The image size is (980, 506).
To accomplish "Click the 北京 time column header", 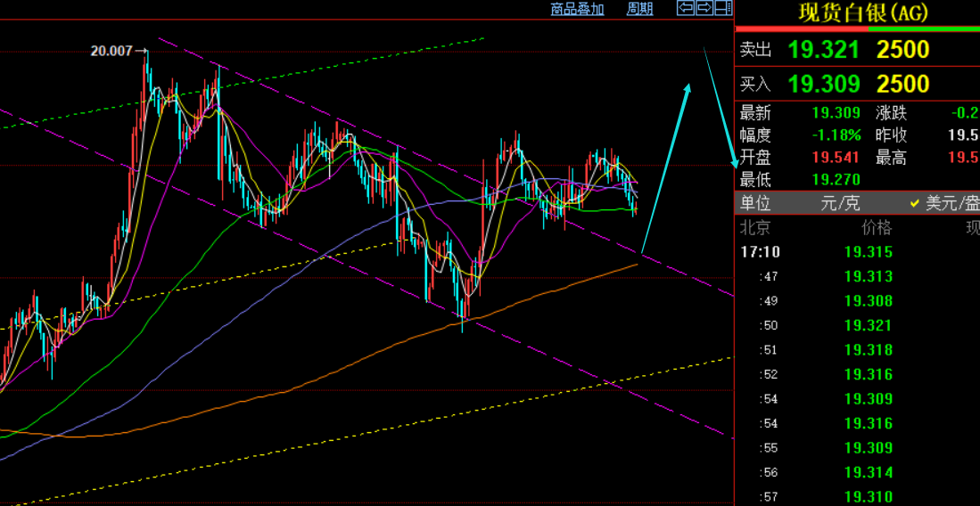I will click(x=754, y=228).
